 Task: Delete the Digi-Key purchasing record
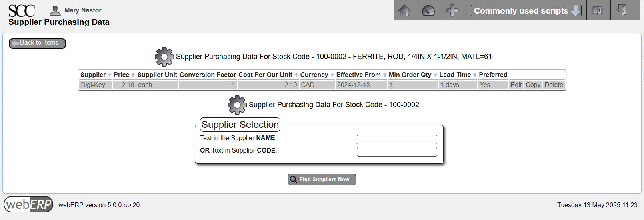point(554,85)
